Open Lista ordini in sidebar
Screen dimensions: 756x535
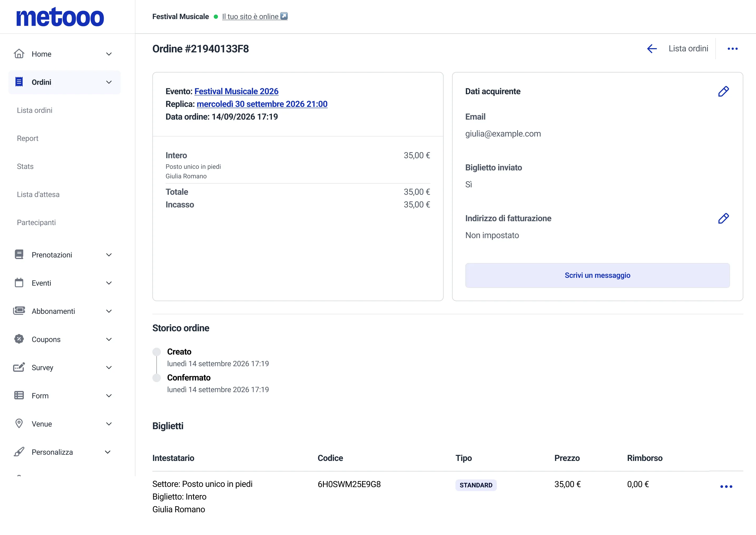(x=35, y=110)
